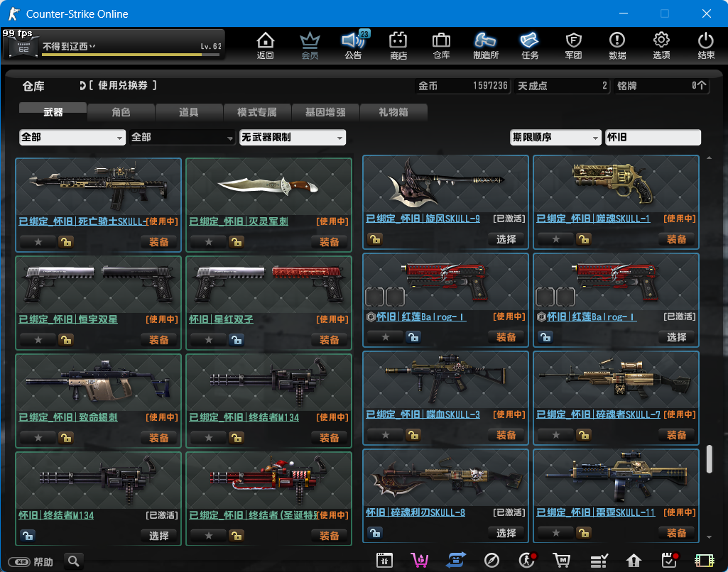This screenshot has height=572, width=728.
Task: Click the magnifier search icon beside 帮助
Action: point(73,561)
